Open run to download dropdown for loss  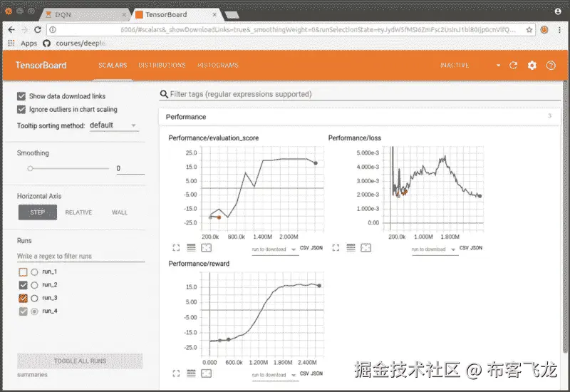click(434, 249)
